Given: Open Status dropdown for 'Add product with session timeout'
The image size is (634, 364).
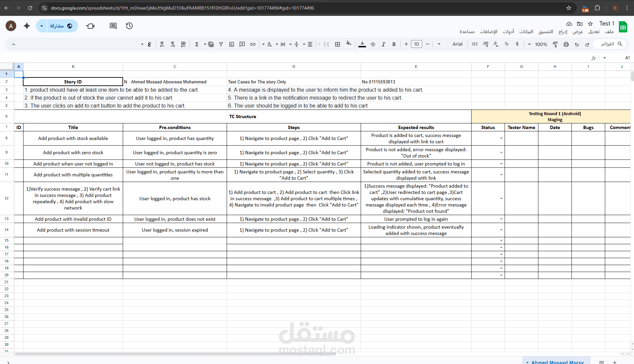Looking at the screenshot, I should pyautogui.click(x=501, y=230).
